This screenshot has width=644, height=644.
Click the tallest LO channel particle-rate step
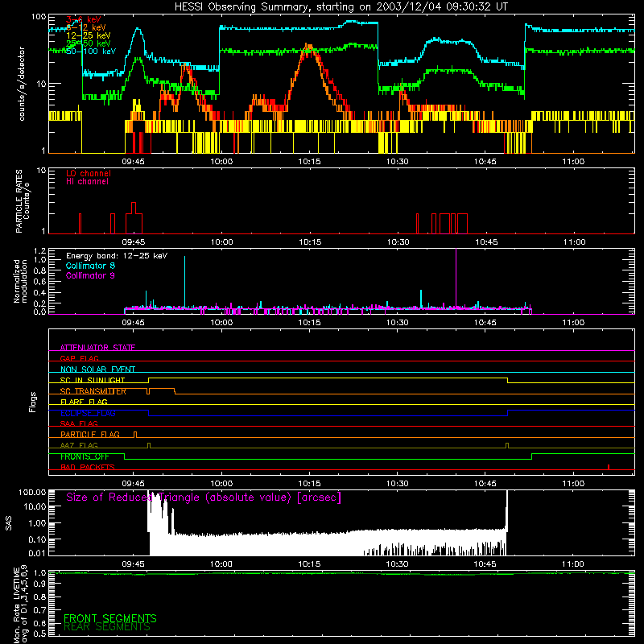point(134,208)
